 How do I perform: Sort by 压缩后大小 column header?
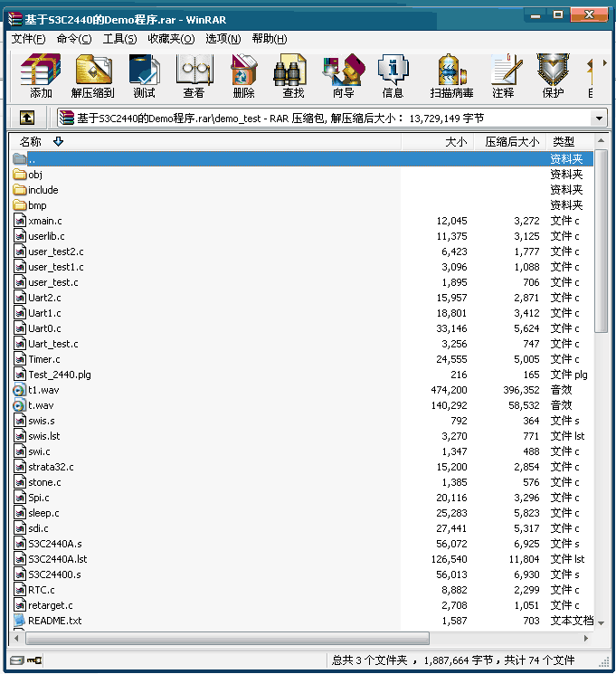(x=510, y=142)
